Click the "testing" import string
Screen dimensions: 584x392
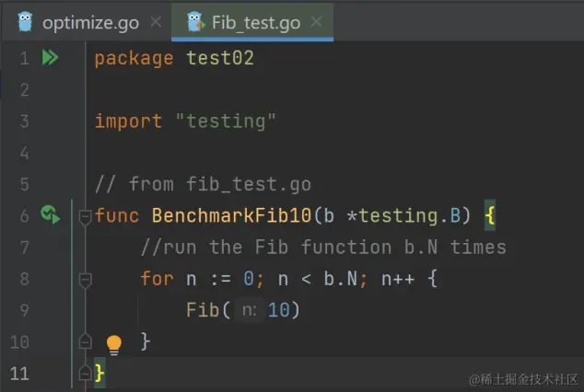coord(225,121)
